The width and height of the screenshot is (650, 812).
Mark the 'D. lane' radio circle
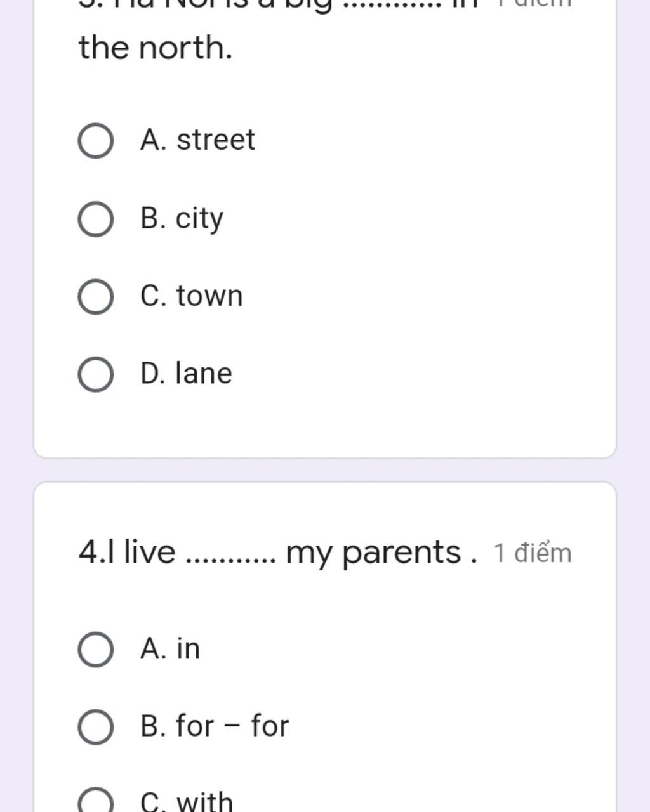(96, 374)
